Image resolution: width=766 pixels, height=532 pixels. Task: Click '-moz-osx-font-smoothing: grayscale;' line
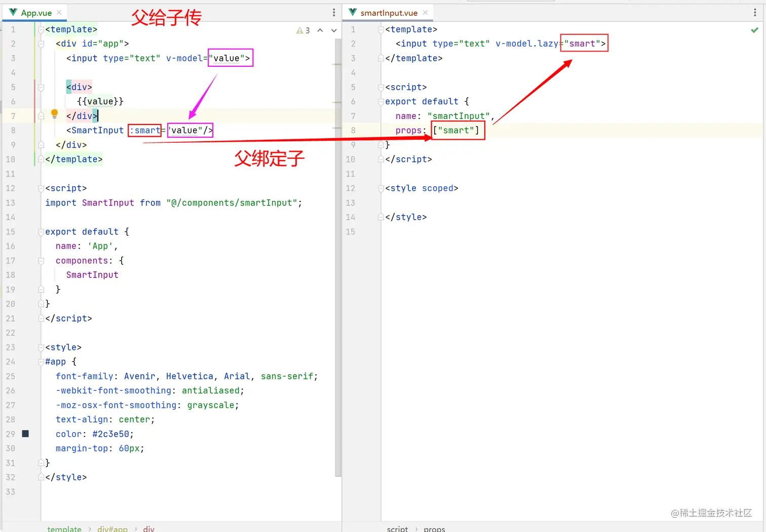click(147, 405)
